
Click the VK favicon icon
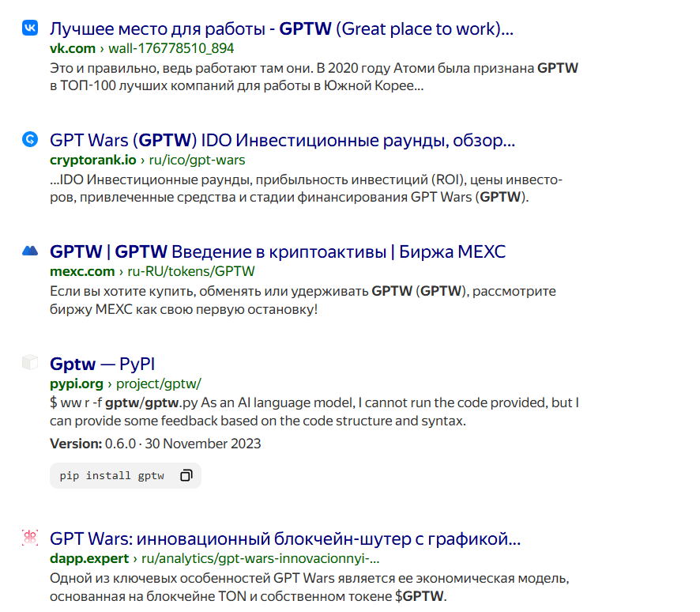30,28
